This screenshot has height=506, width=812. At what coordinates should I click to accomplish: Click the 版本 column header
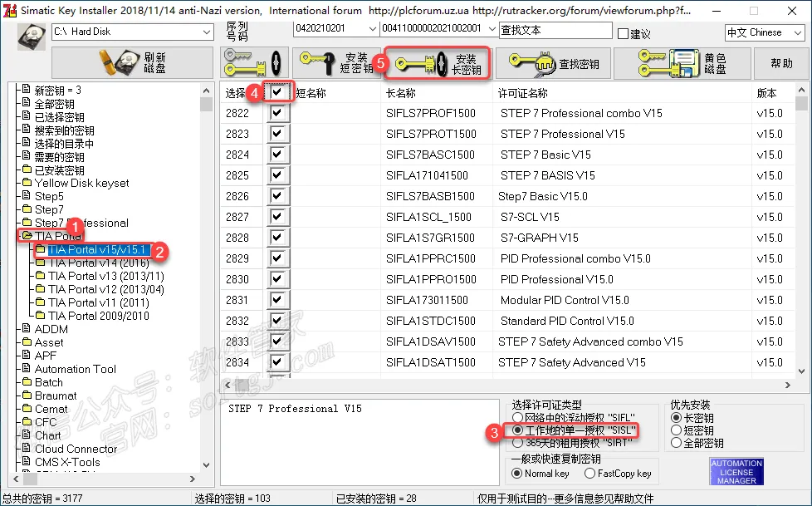[766, 93]
